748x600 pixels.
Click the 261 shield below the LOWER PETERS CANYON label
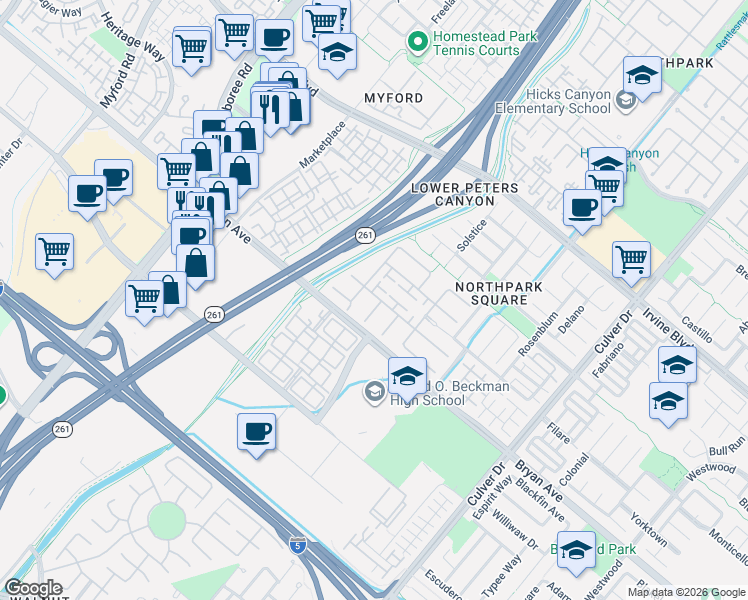tap(365, 235)
